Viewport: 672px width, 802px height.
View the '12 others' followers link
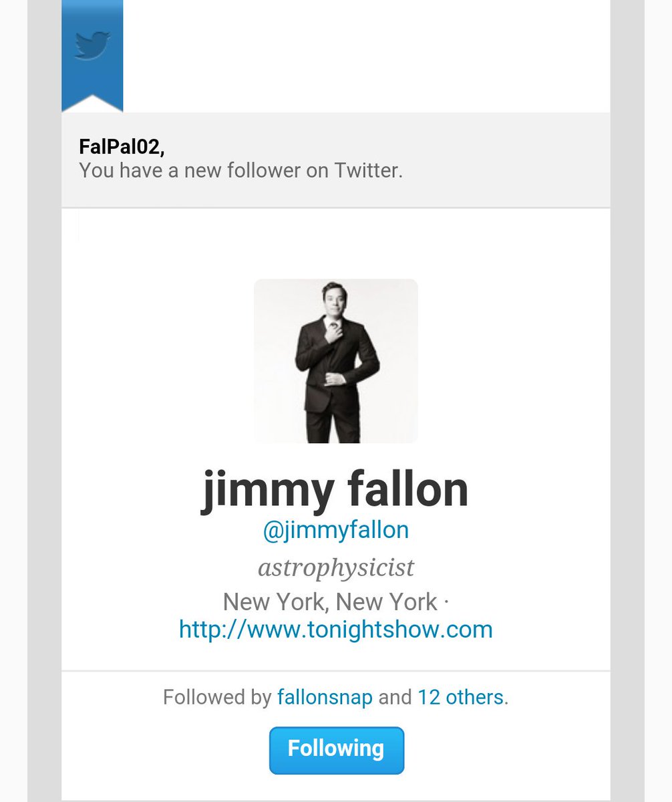click(x=460, y=698)
